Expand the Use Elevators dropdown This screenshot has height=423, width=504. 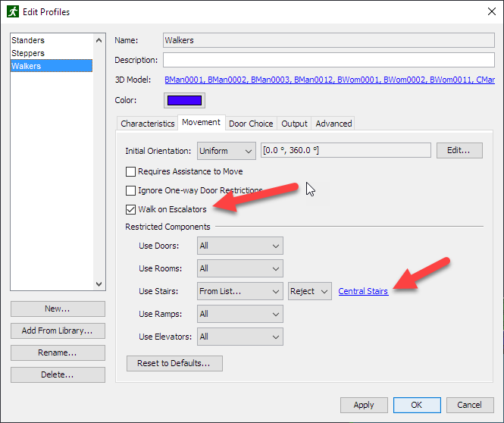(239, 337)
